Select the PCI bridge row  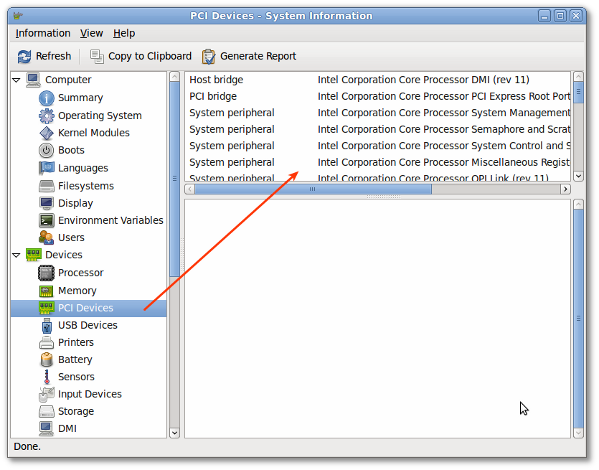pos(378,96)
